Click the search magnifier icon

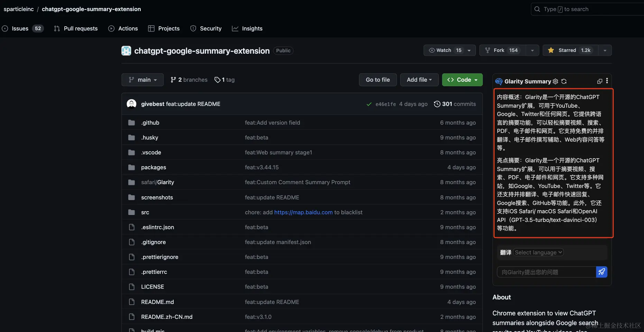[537, 9]
